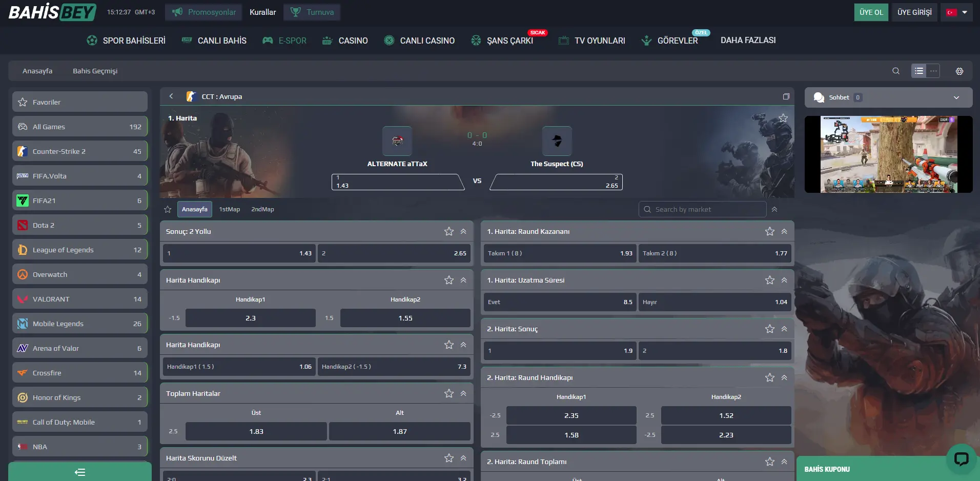980x481 pixels.
Task: Collapse the Toplam Haritalar panel
Action: (463, 393)
